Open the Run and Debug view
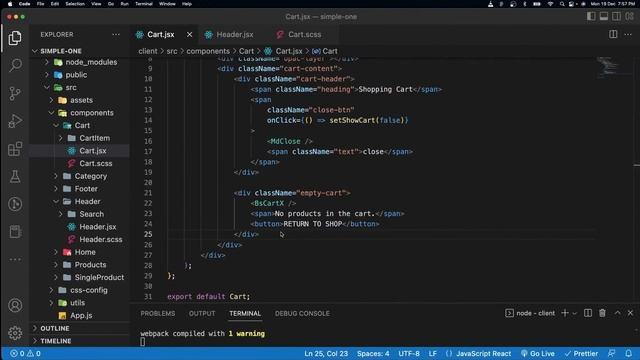Viewport: 640px width, 360px height. pos(15,121)
